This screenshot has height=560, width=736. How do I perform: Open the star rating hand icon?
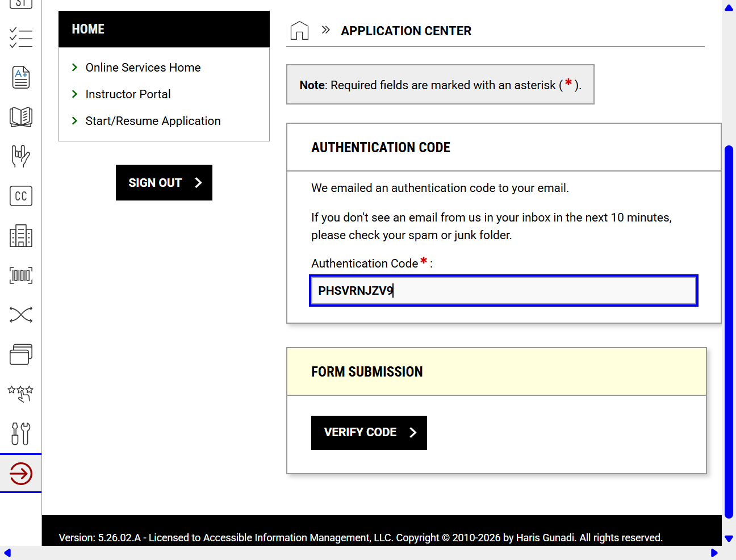point(21,394)
